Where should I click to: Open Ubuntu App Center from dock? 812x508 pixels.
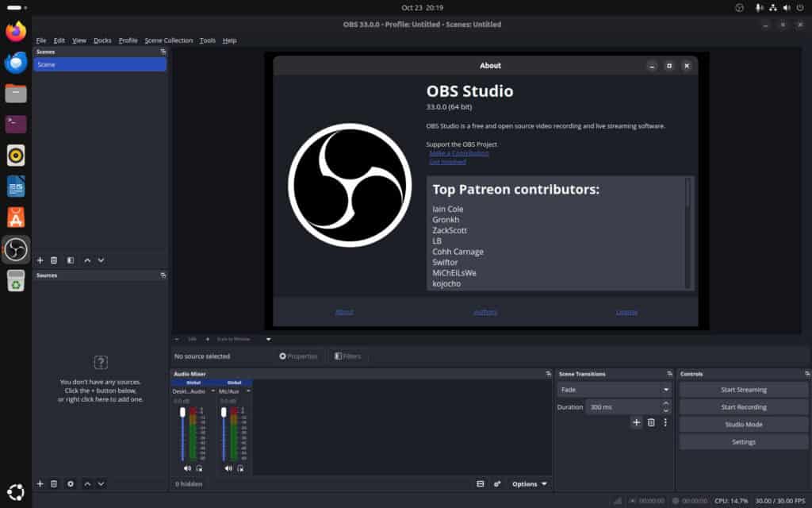tap(16, 217)
